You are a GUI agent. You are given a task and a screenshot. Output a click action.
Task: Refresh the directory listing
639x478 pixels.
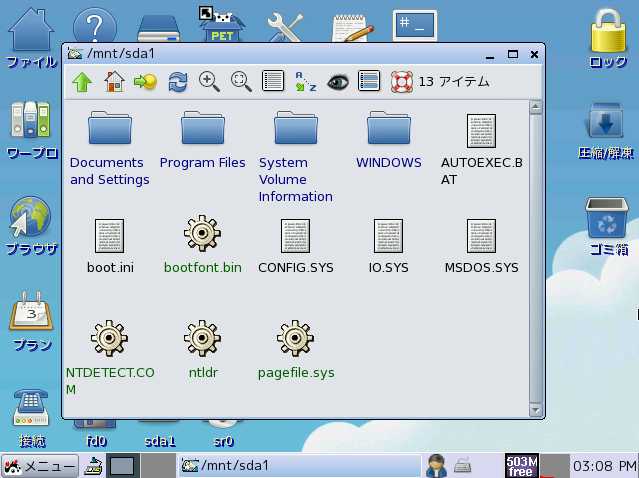pyautogui.click(x=177, y=82)
